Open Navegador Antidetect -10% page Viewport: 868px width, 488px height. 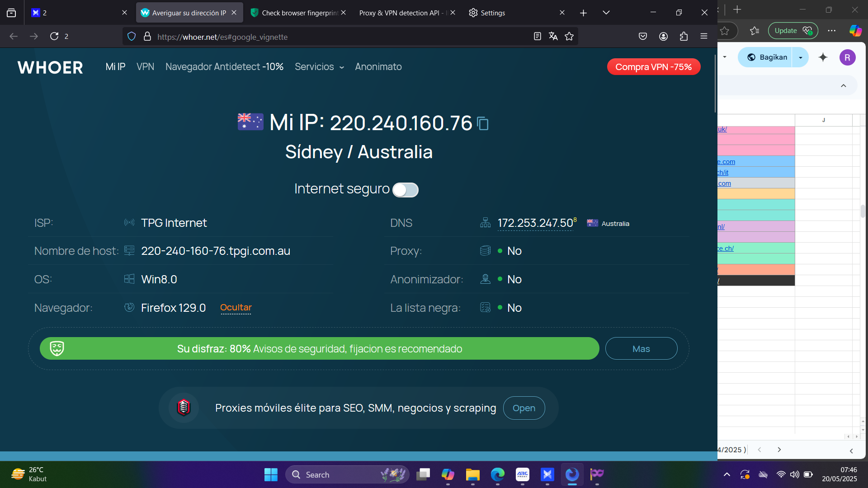(224, 67)
